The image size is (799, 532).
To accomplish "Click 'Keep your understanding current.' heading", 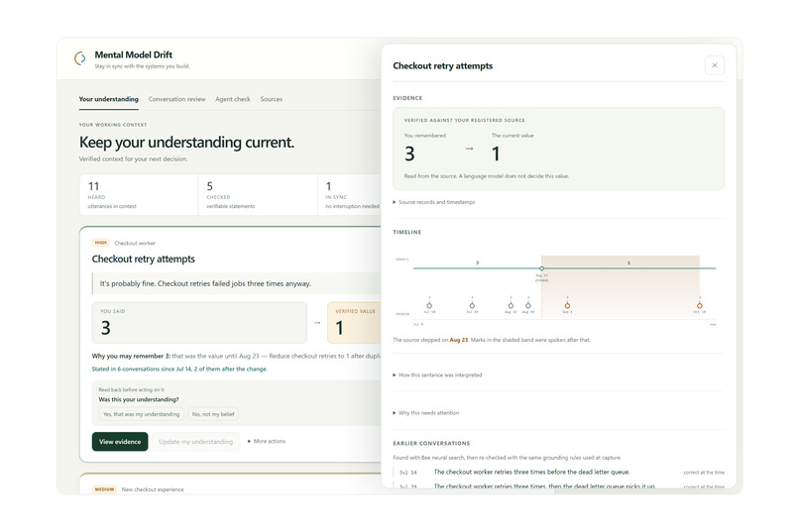I will (186, 142).
